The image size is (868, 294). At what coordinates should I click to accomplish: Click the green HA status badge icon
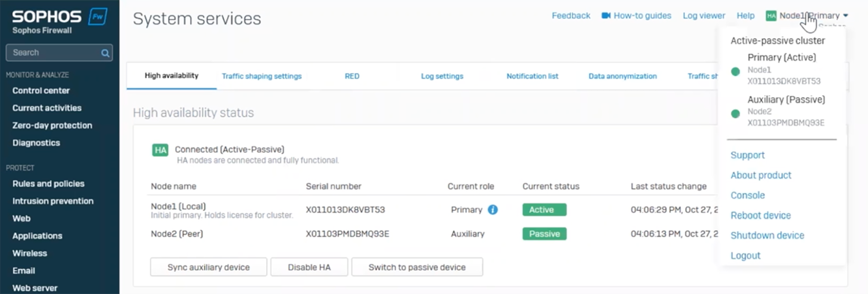[160, 150]
